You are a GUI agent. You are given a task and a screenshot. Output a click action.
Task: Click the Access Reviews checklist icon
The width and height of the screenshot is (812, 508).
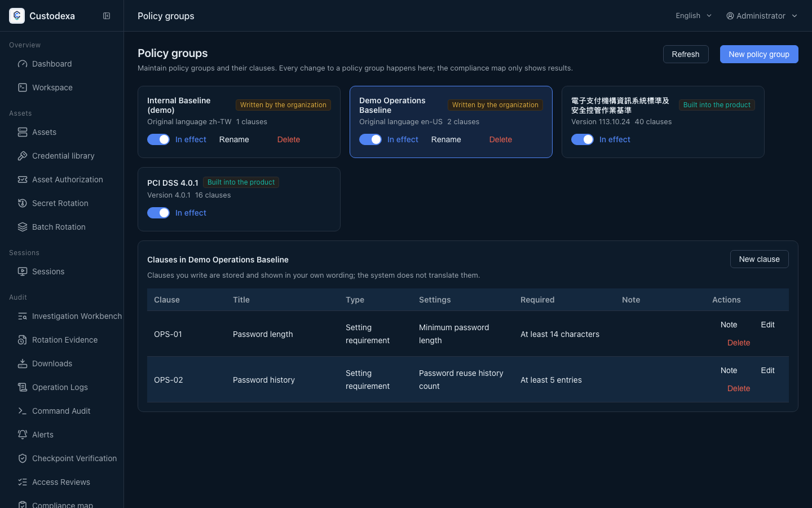coord(23,482)
